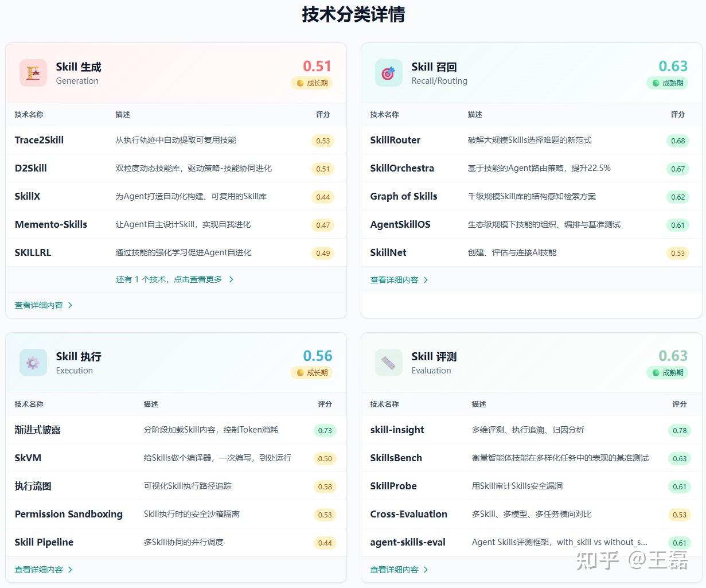Click the 0.50 score of SkVM

coord(325,459)
